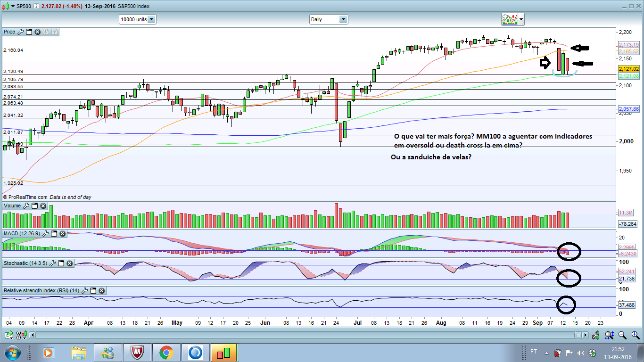
Task: Click the SP500 ticker name
Action: tap(24, 5)
